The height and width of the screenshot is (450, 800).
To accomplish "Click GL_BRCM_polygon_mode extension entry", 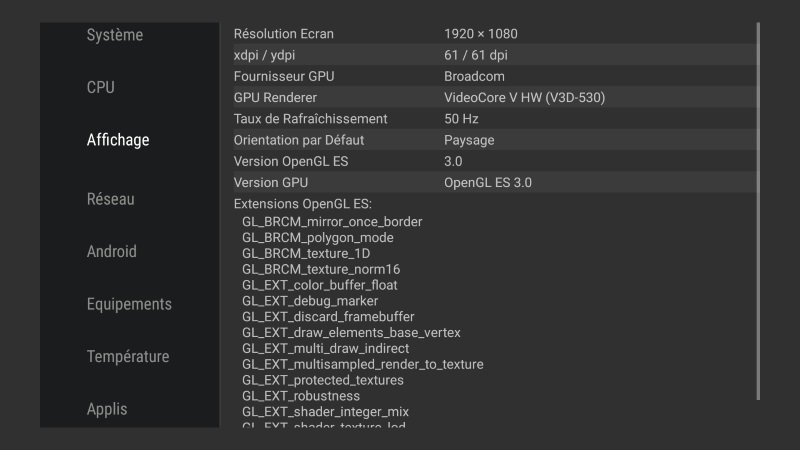I will pyautogui.click(x=318, y=238).
